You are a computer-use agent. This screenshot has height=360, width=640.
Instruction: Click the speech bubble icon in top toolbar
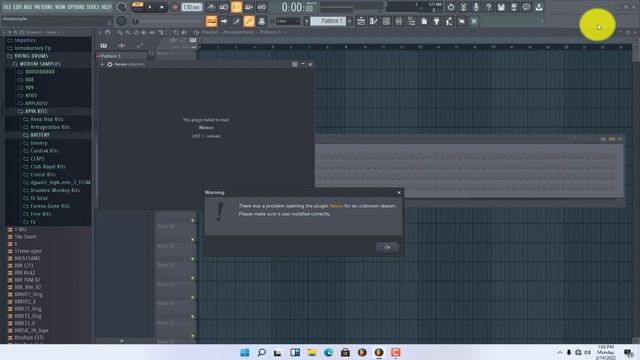(527, 7)
